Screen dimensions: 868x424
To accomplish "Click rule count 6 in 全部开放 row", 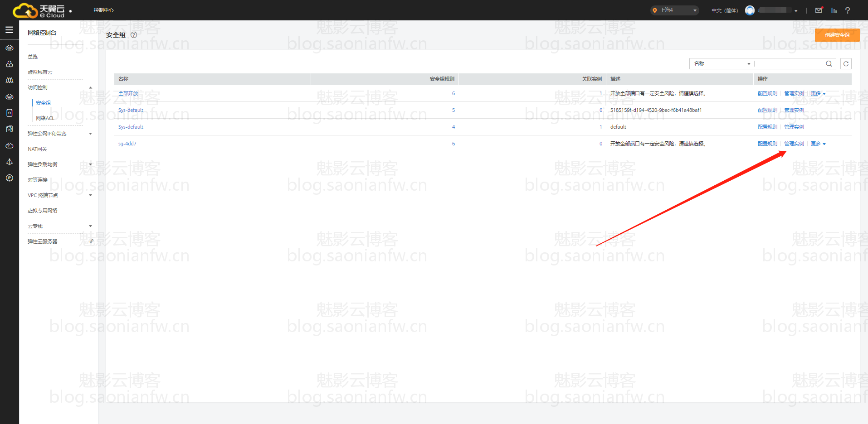I will coord(454,93).
